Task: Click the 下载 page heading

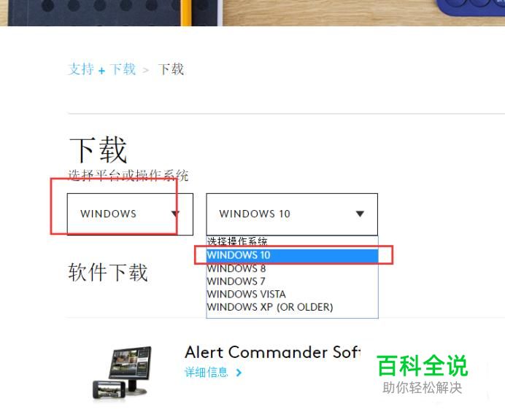Action: (98, 149)
